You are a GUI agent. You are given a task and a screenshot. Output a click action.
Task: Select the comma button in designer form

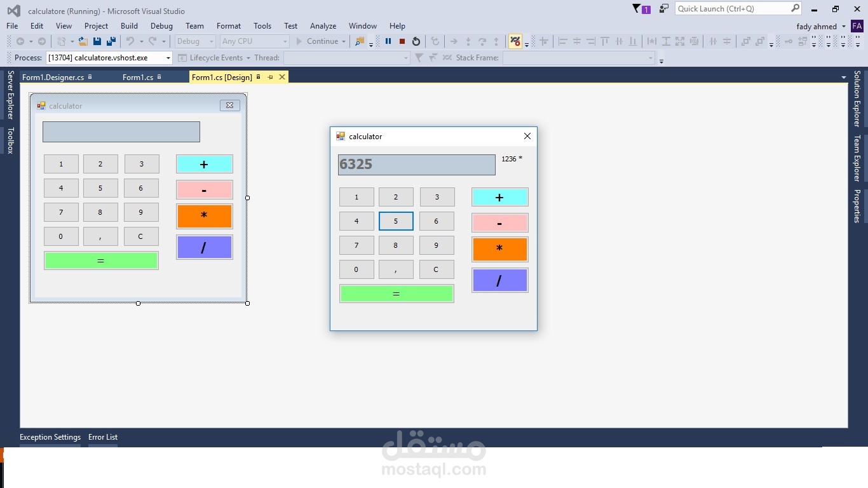coord(100,236)
